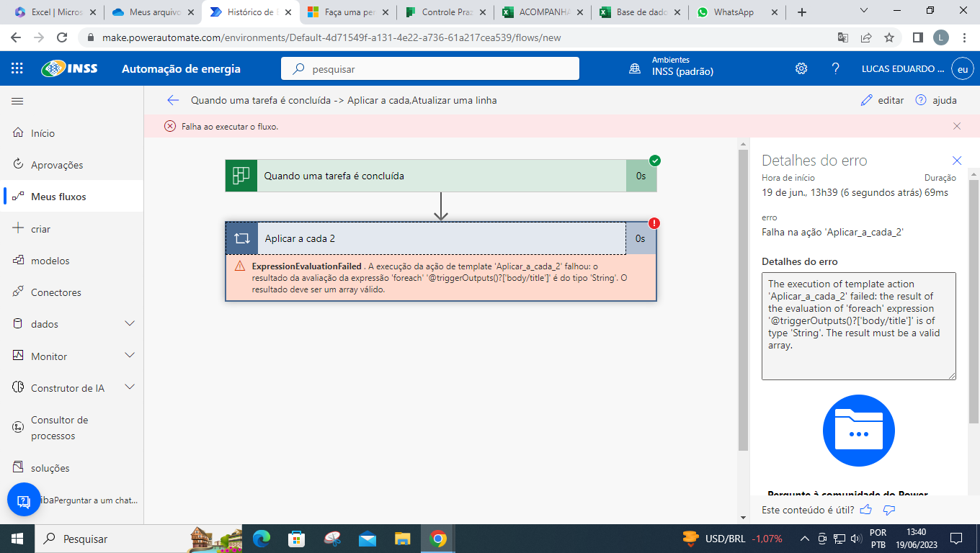The width and height of the screenshot is (980, 553).
Task: Open the app launcher waffle icon
Action: click(17, 68)
